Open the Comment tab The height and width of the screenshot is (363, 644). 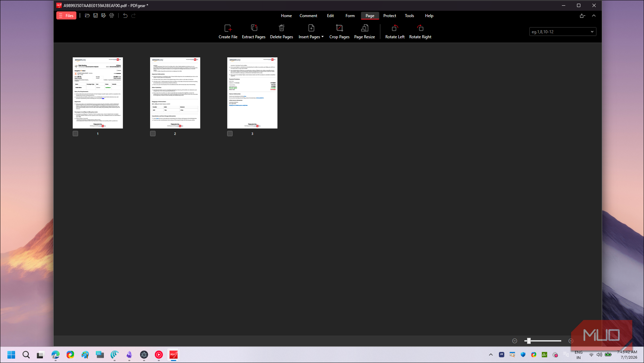coord(308,16)
